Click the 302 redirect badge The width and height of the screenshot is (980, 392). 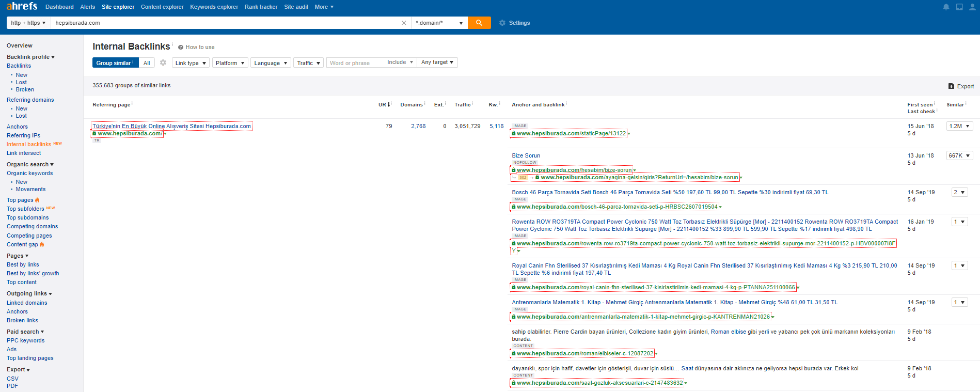[523, 177]
